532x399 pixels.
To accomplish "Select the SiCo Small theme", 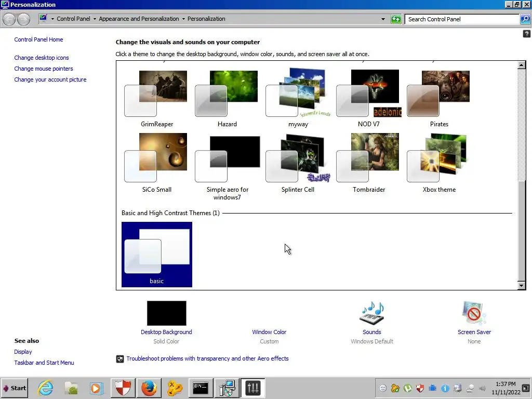I will (156, 163).
